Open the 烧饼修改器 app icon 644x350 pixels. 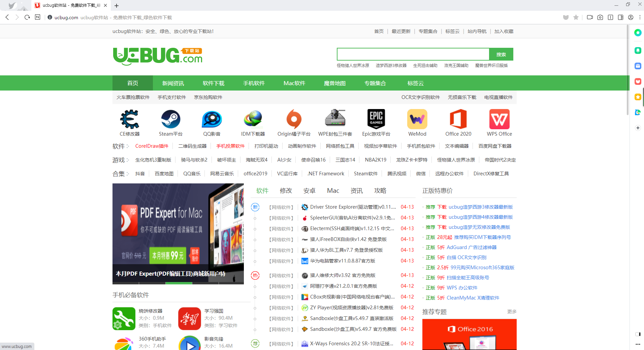pyautogui.click(x=124, y=319)
